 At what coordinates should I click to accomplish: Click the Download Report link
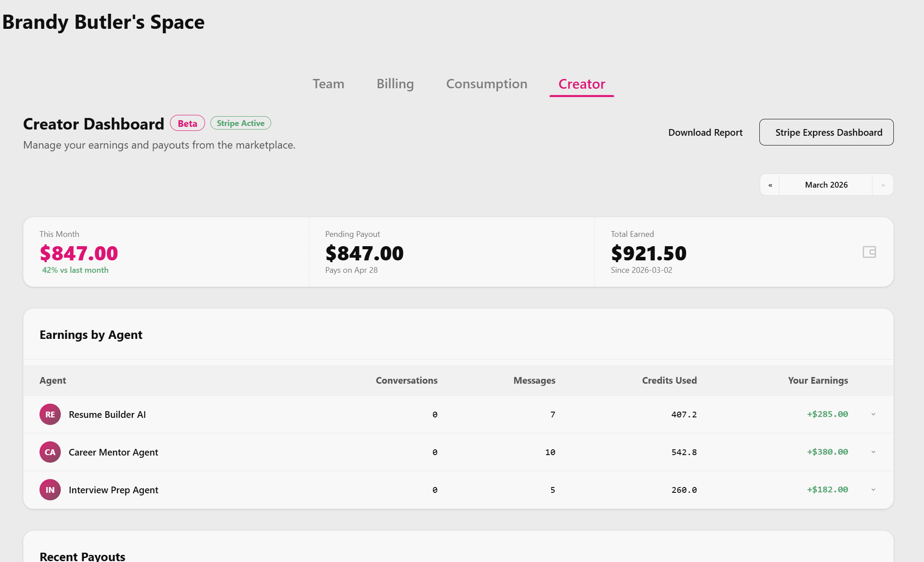[705, 132]
